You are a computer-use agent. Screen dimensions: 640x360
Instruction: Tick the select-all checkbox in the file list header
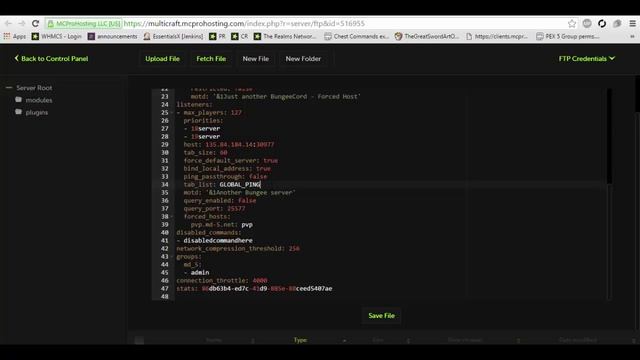(x=140, y=340)
